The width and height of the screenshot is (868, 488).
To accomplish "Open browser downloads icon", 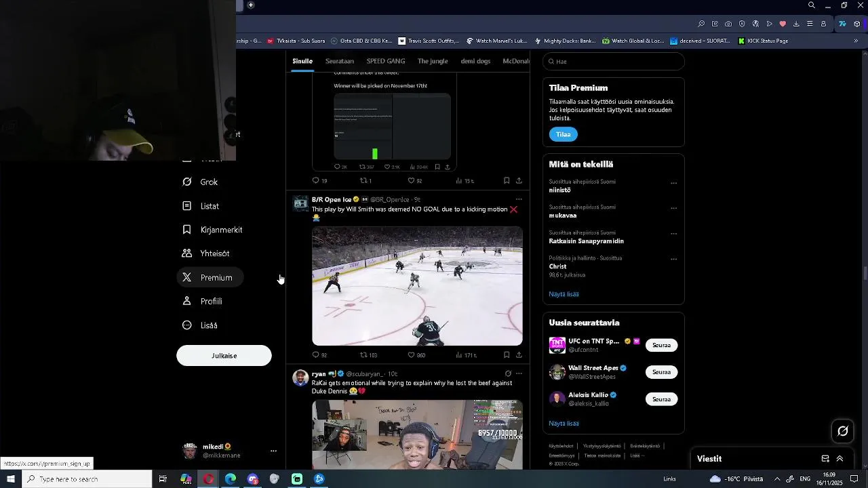I will click(x=796, y=24).
